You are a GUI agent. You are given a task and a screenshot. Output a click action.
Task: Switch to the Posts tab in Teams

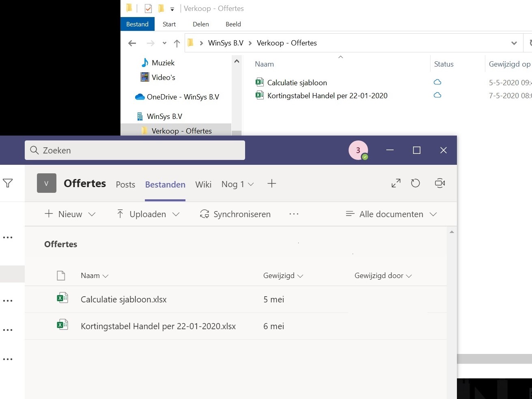(x=125, y=185)
